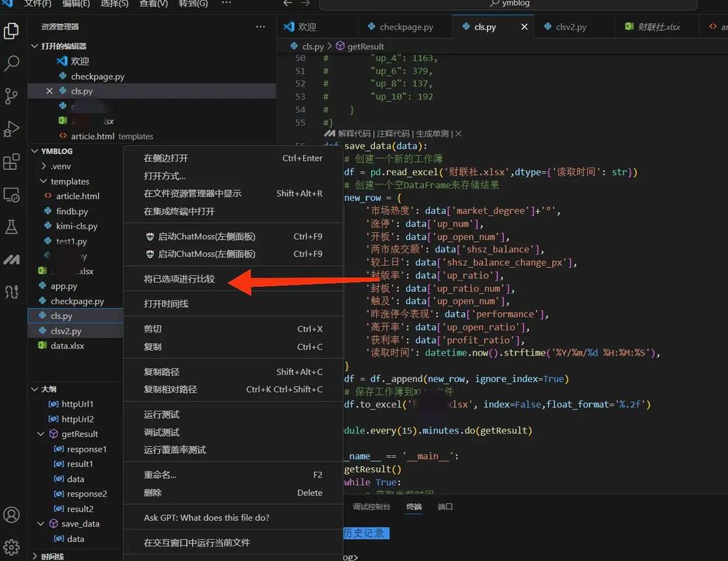Open the Testing beaker view
Viewport: 728px width, 561px height.
point(11,225)
